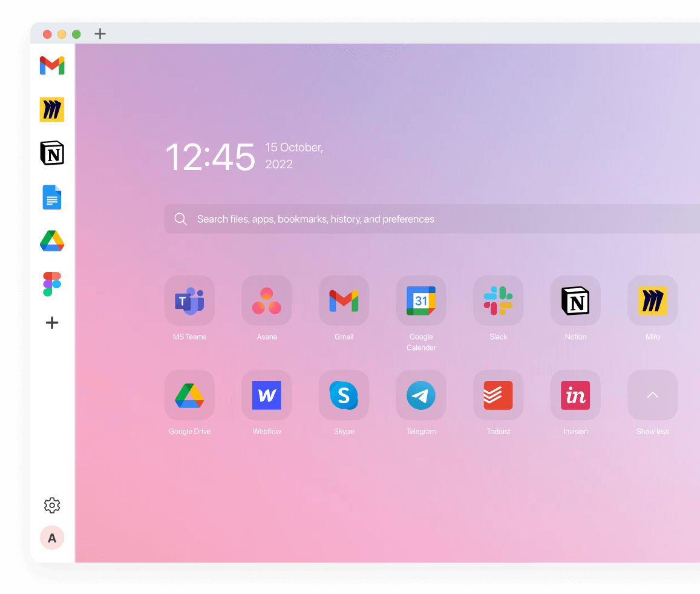Launch Google Calendar from the app grid
700x594 pixels.
421,301
